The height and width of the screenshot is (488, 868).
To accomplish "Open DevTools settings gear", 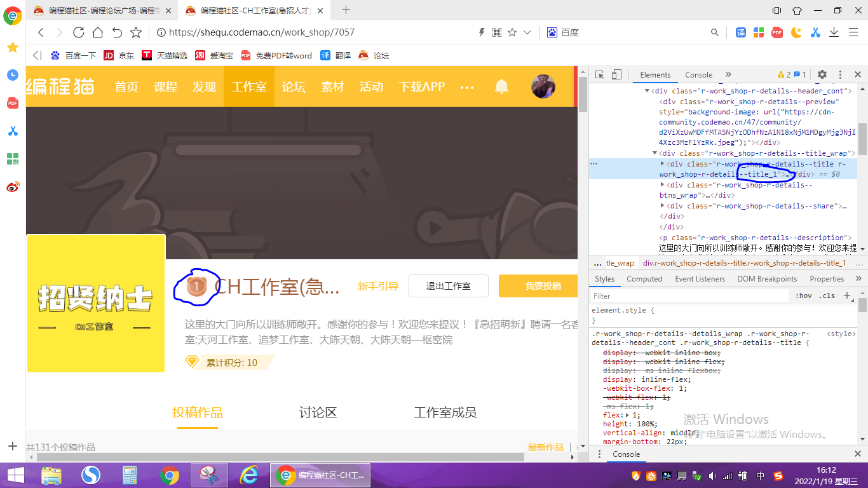I will (x=822, y=75).
